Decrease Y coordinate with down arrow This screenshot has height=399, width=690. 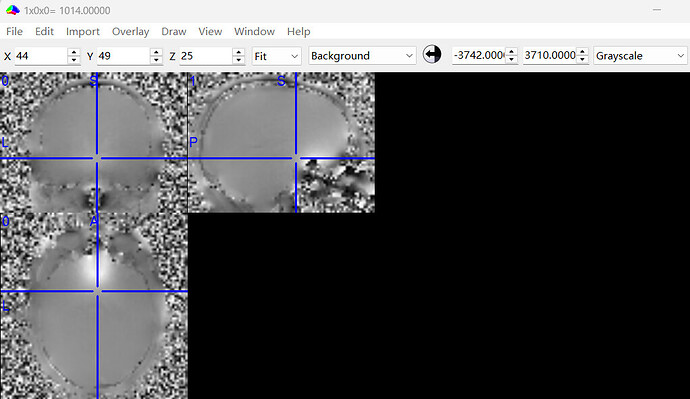coord(156,60)
